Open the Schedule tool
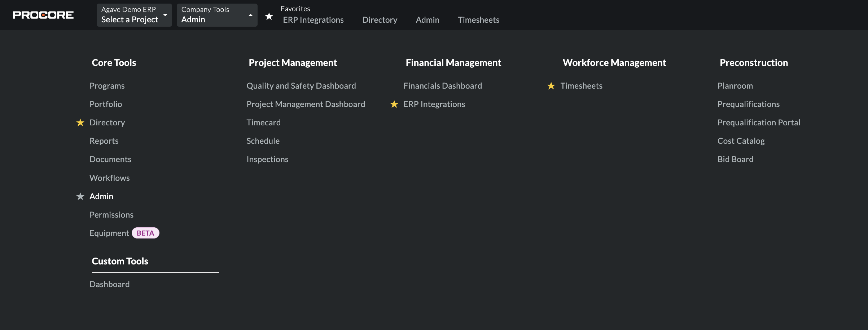Viewport: 868px width, 330px height. click(263, 141)
